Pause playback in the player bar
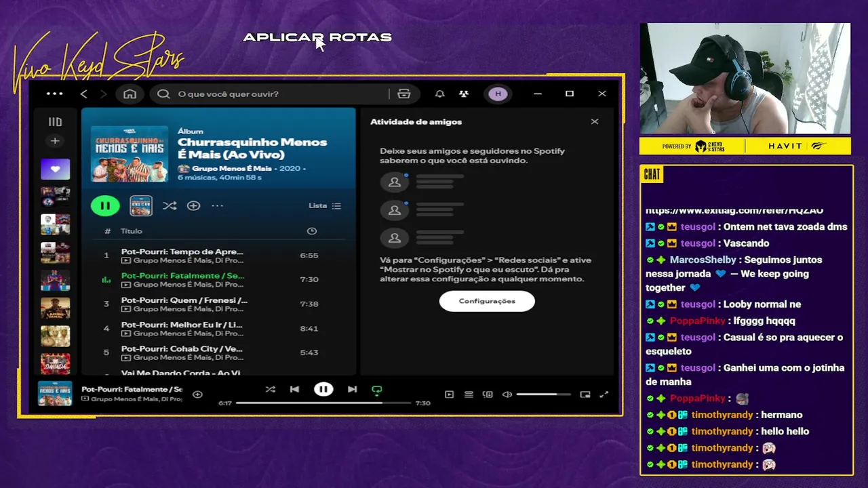868x488 pixels. [x=323, y=389]
